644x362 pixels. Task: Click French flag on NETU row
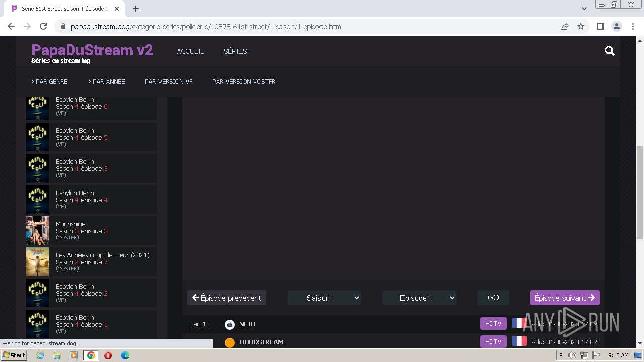(x=518, y=323)
